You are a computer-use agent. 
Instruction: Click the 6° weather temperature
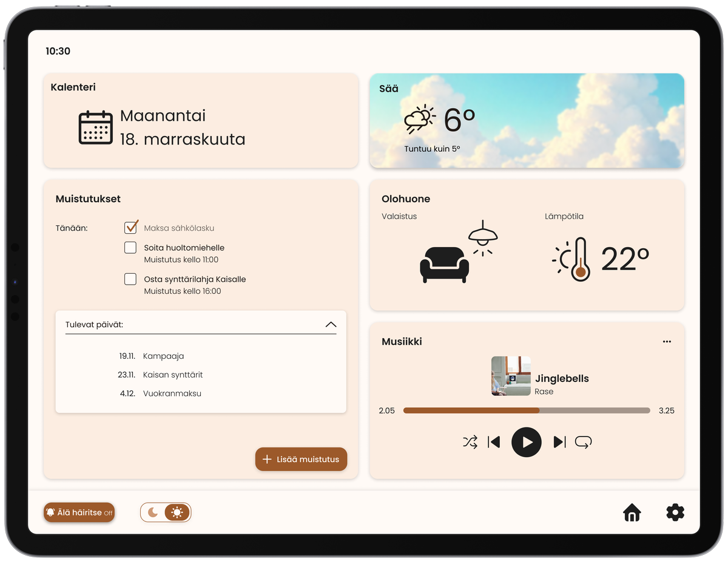point(460,120)
